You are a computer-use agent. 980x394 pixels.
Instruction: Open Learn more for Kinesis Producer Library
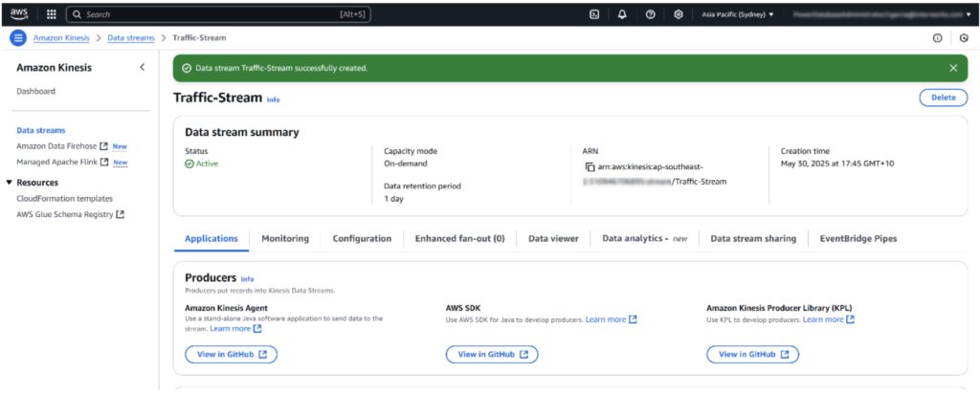click(x=829, y=319)
